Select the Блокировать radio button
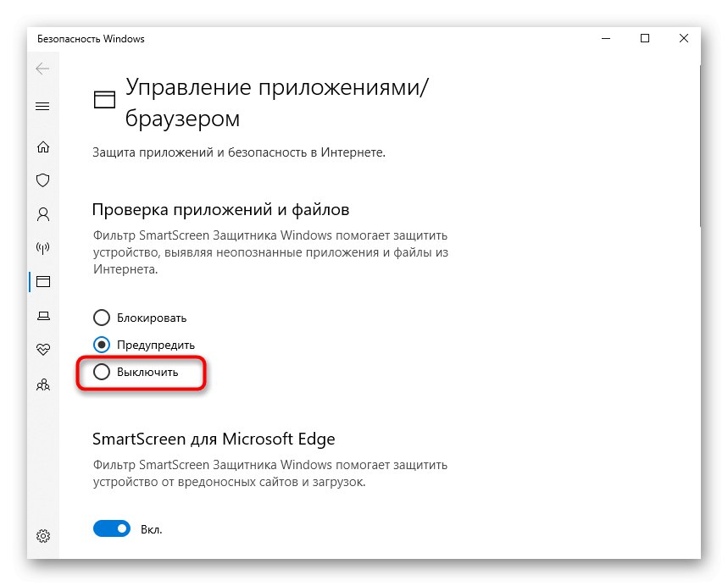Screen dimensions: 728x586 pos(102,318)
